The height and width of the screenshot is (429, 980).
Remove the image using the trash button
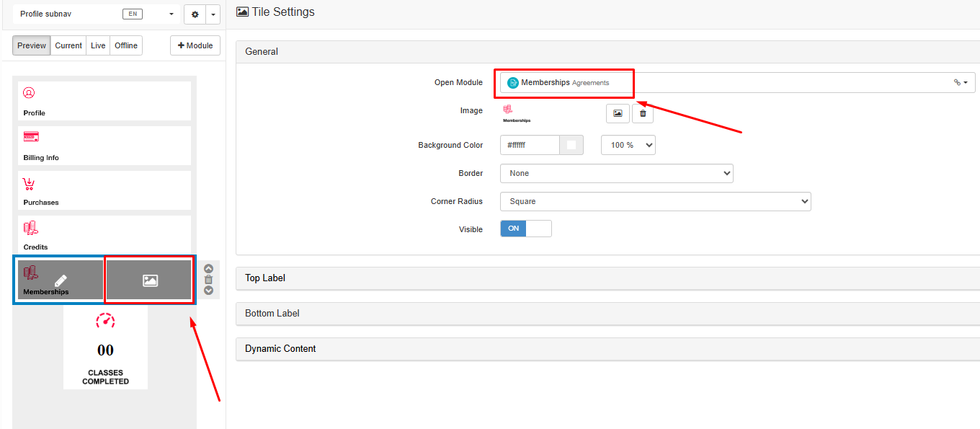643,113
